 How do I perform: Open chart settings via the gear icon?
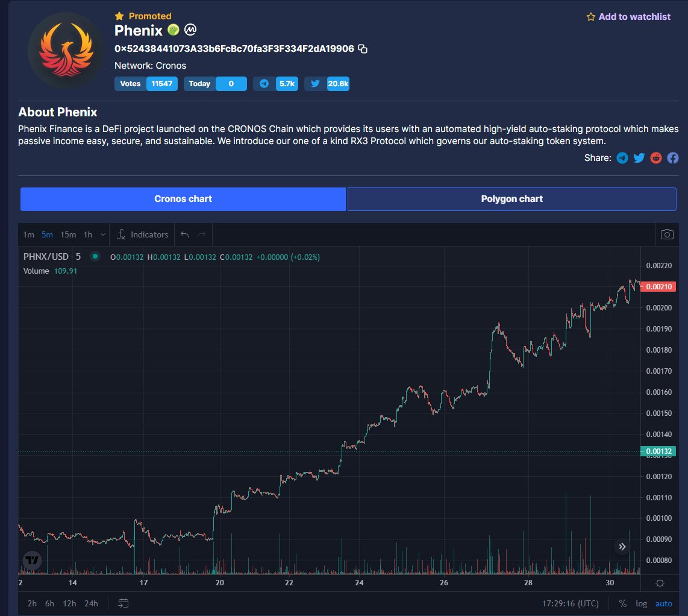pyautogui.click(x=660, y=582)
